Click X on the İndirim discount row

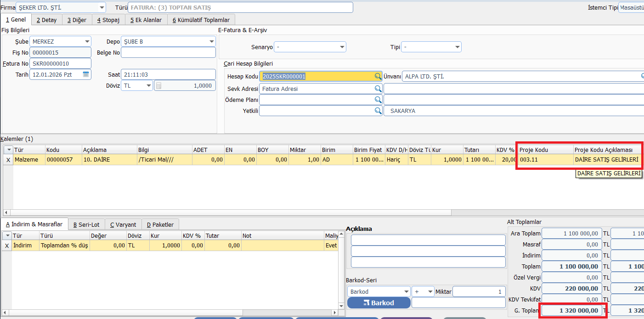pos(6,246)
